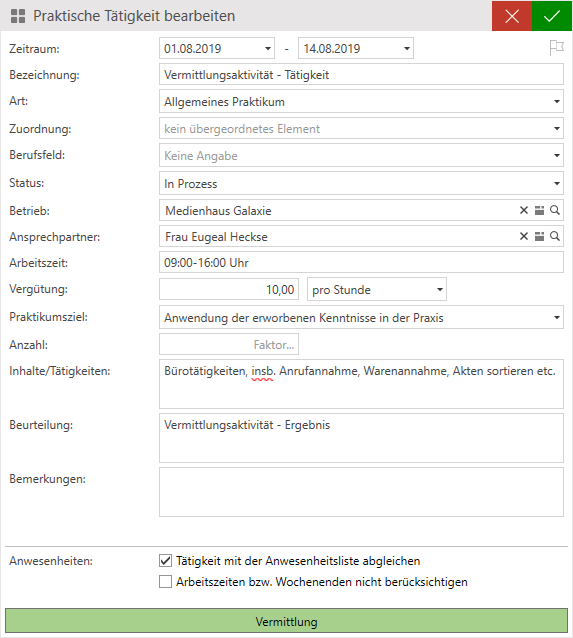The width and height of the screenshot is (573, 638).
Task: Open the Betrieb record card icon
Action: pos(539,210)
